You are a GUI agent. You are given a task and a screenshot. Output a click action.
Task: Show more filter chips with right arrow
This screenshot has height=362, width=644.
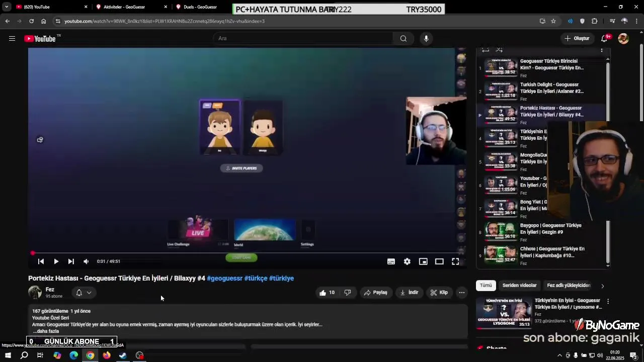coord(602,286)
